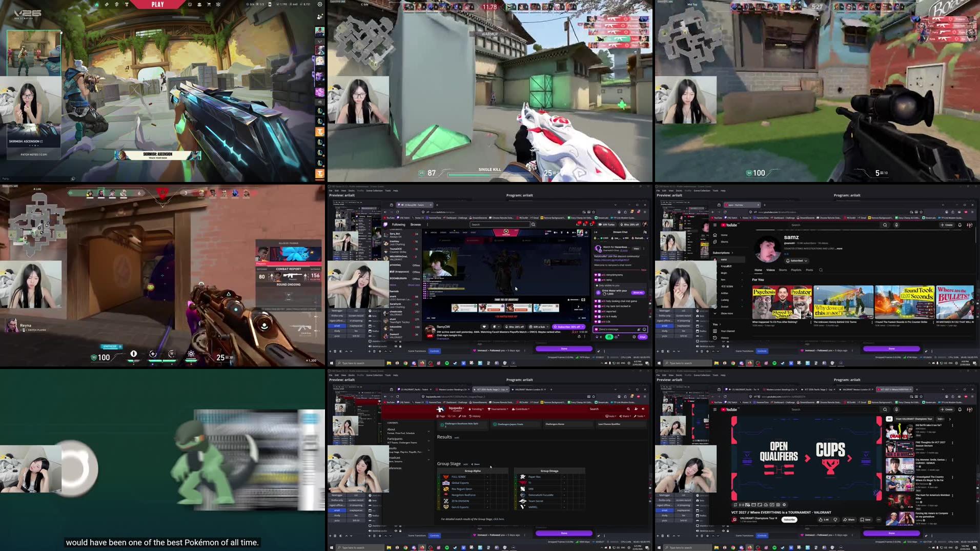The image size is (980, 551).
Task: Open Controls dock tab in Twitch panel OBS
Action: (435, 351)
